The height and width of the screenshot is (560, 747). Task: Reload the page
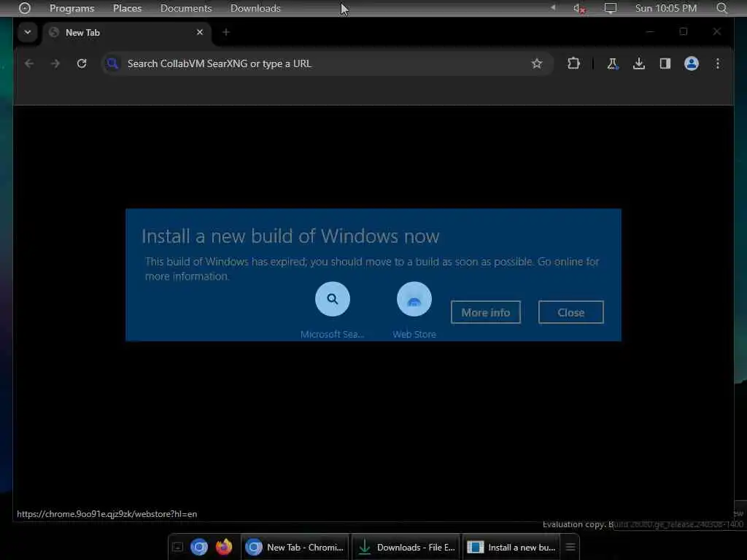[82, 63]
